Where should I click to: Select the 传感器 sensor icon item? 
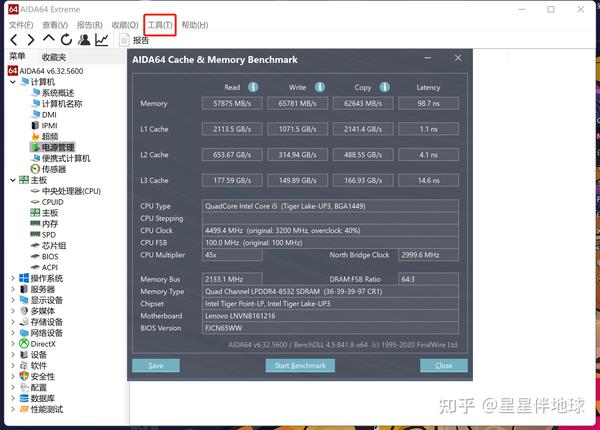coord(35,169)
